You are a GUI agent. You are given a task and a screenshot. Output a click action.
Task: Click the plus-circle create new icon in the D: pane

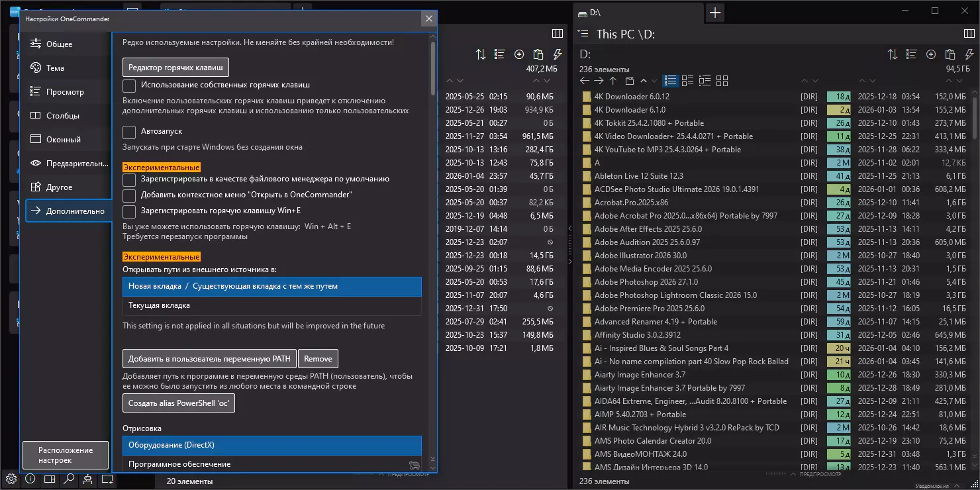pyautogui.click(x=931, y=54)
